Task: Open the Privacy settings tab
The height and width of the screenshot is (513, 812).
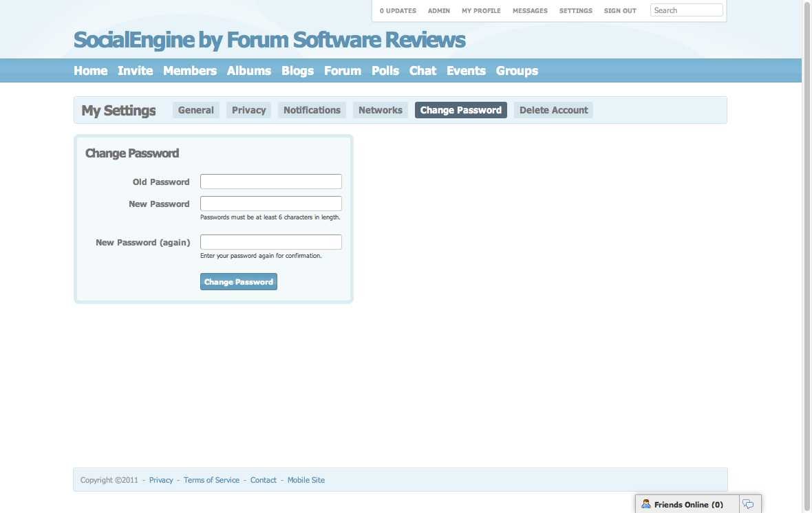Action: [248, 110]
